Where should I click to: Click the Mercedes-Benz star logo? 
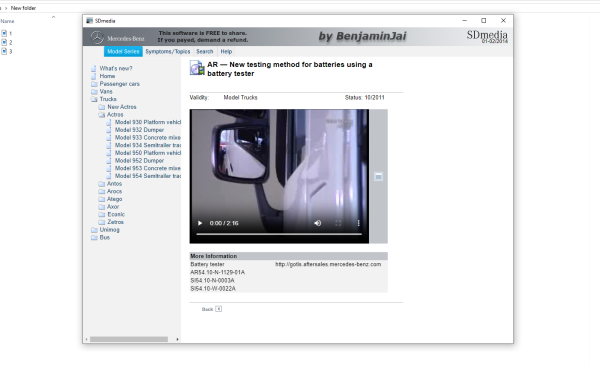[x=97, y=38]
